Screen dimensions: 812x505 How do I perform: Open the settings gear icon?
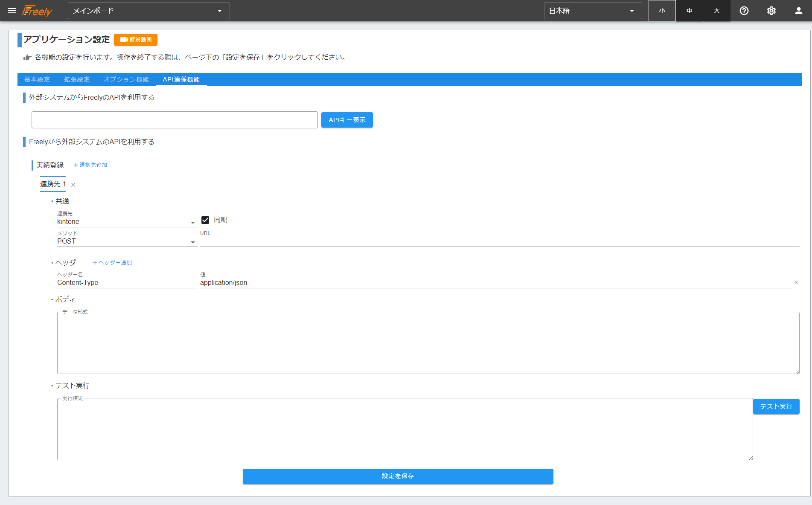[x=771, y=11]
